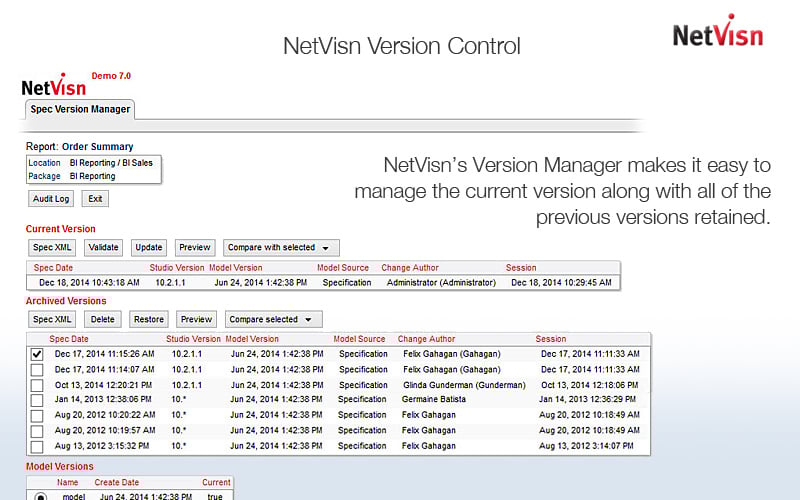Click the Name header in Model Versions

[67, 482]
